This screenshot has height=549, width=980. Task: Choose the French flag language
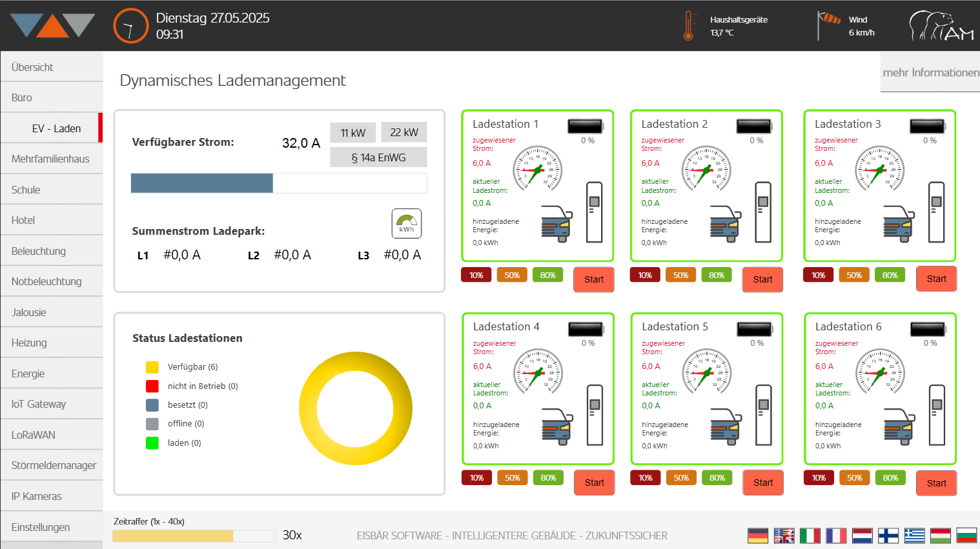[x=836, y=535]
